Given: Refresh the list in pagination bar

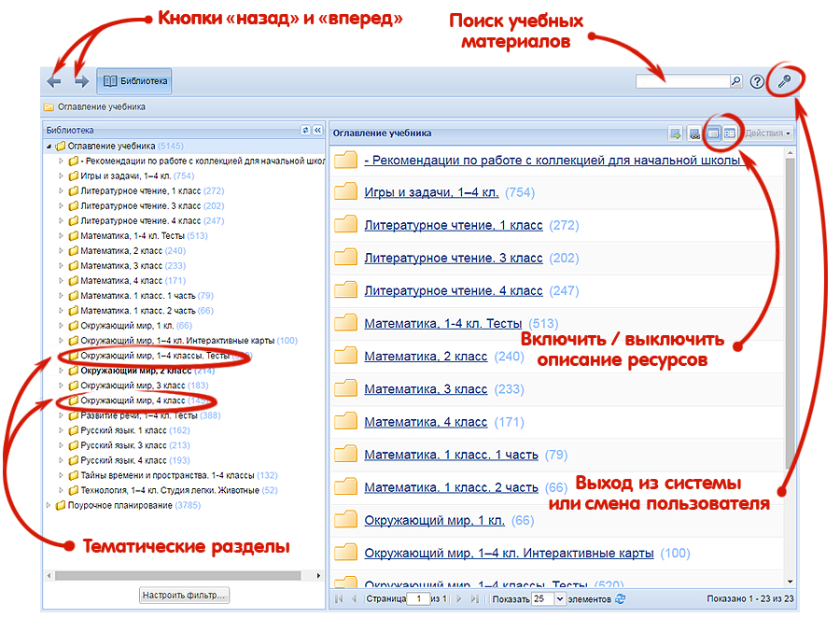Looking at the screenshot, I should point(621,598).
